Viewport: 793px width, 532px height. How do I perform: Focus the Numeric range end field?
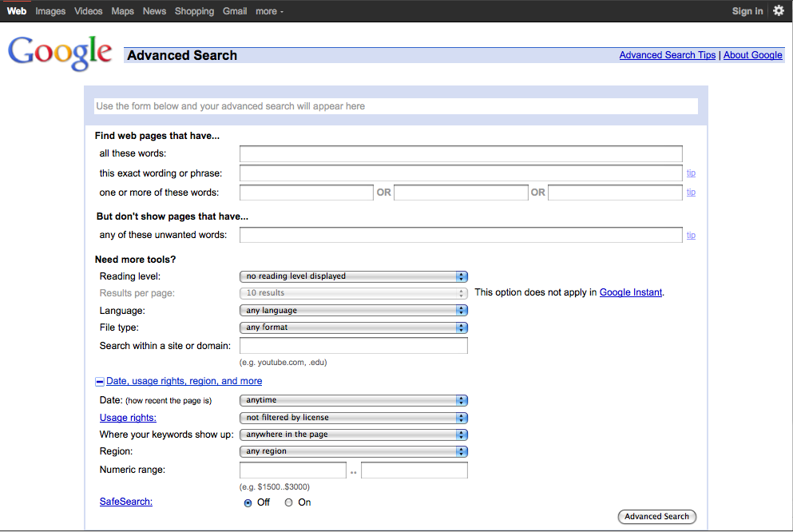[x=414, y=470]
